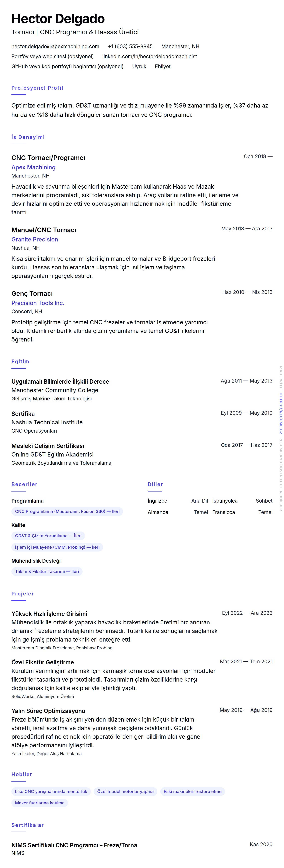
Task: Open the Granite Precision company link
Action: click(x=35, y=240)
